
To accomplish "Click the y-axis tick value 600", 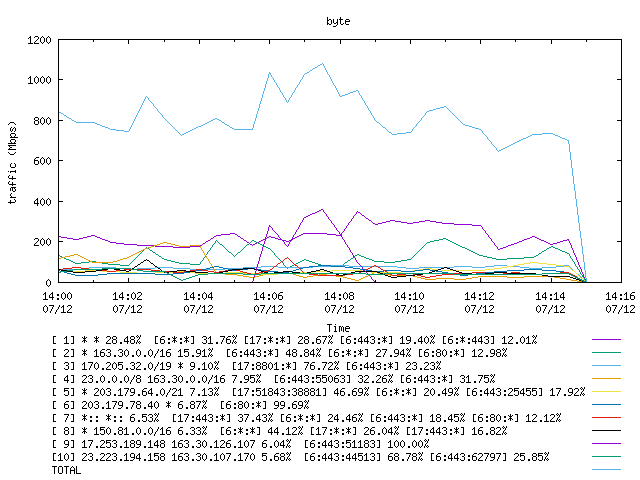I will pos(42,161).
